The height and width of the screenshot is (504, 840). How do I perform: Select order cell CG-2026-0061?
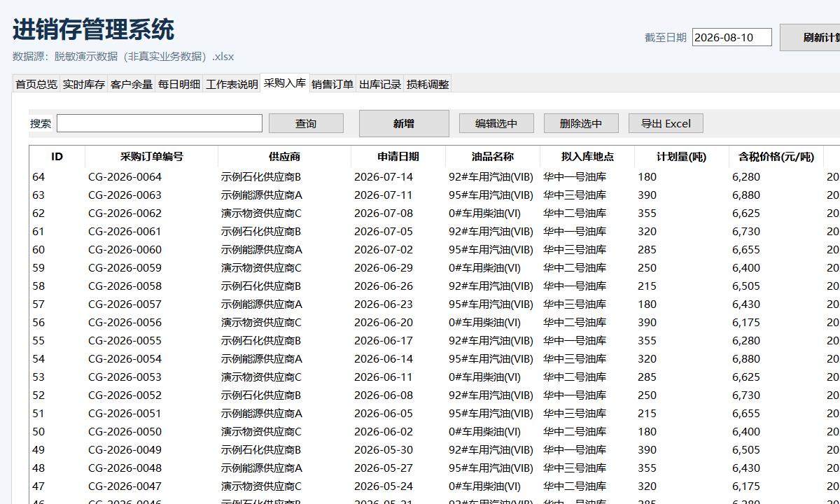[x=125, y=231]
